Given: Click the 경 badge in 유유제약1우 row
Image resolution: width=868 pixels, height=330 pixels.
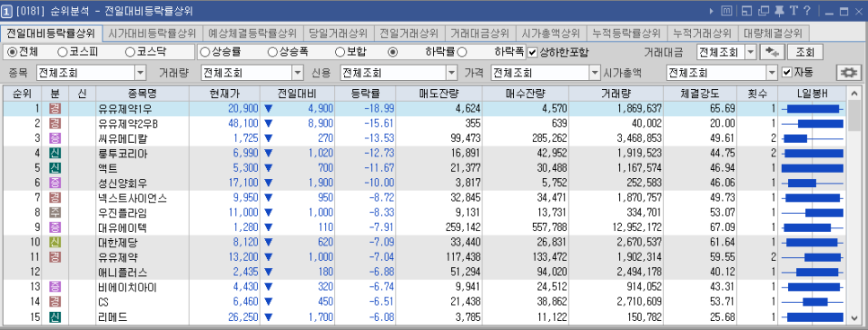Looking at the screenshot, I should pyautogui.click(x=55, y=108).
